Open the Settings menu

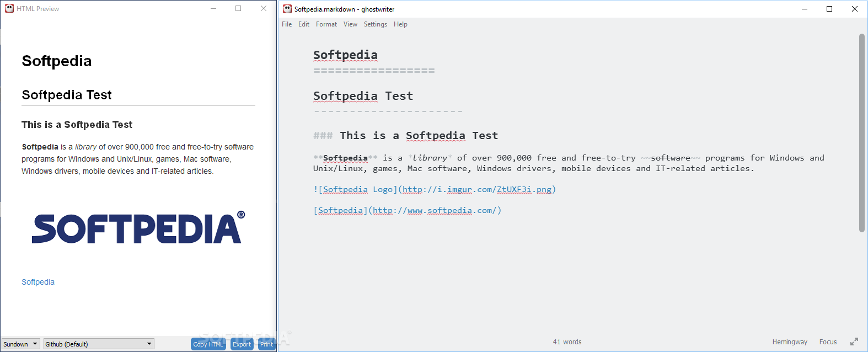point(376,24)
